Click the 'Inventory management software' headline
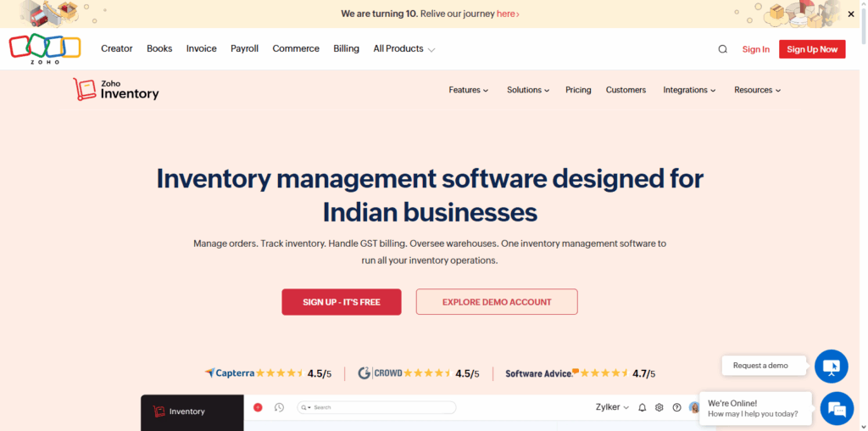This screenshot has width=868, height=431. 430,195
